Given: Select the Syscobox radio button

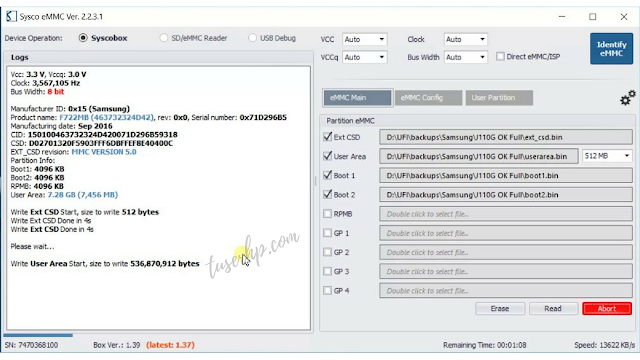Looking at the screenshot, I should click(x=83, y=38).
